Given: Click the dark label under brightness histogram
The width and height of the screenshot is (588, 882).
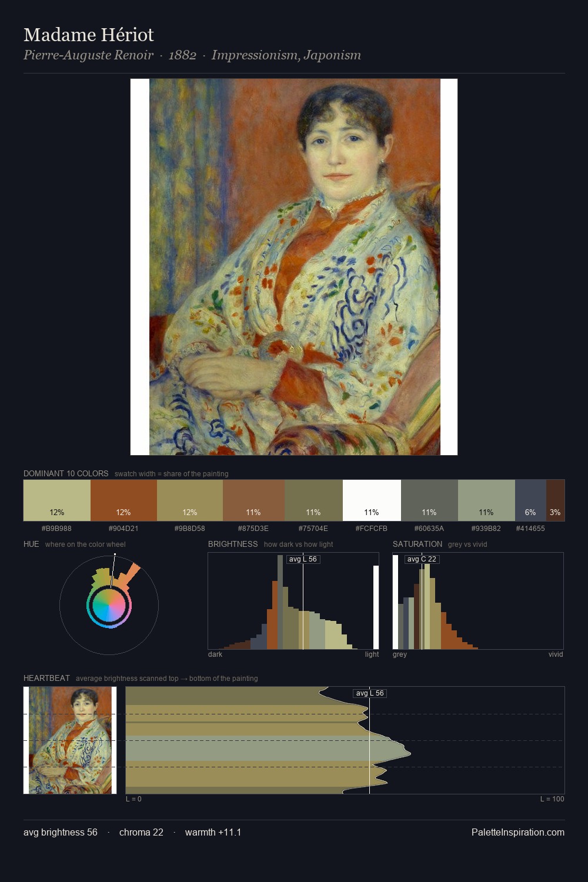Looking at the screenshot, I should (x=215, y=654).
